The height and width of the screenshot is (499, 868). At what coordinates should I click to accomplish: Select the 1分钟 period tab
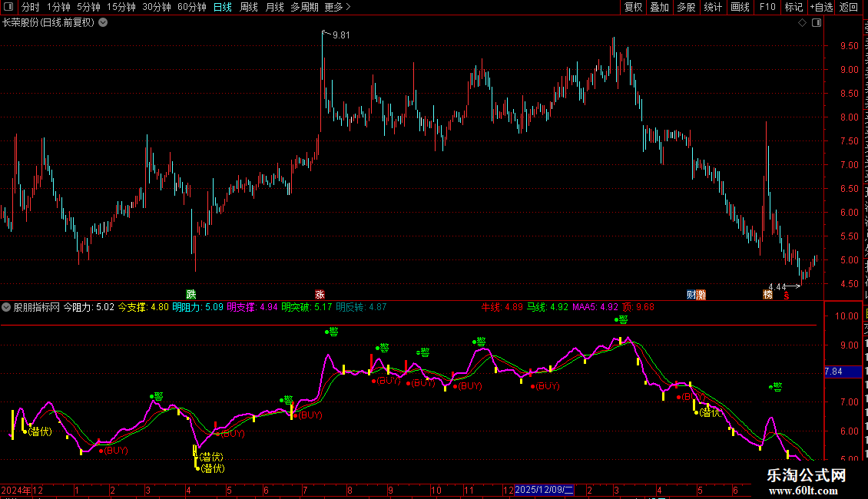pos(58,7)
